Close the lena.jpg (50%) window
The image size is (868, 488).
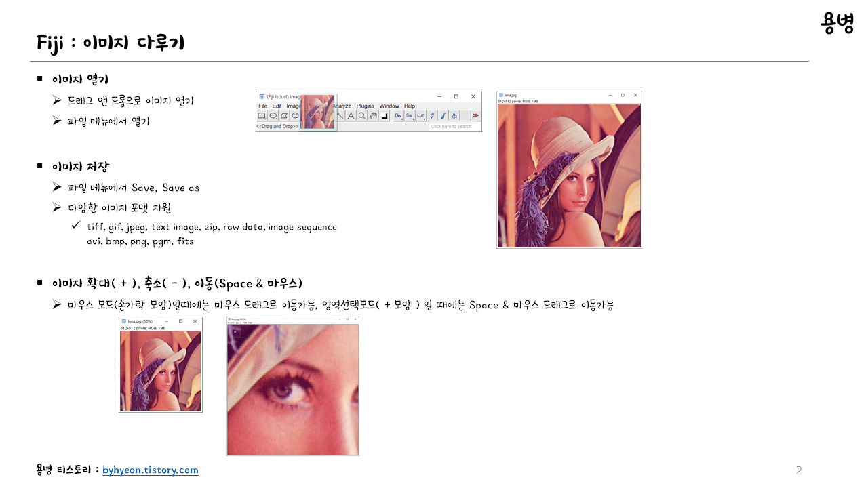pyautogui.click(x=195, y=321)
